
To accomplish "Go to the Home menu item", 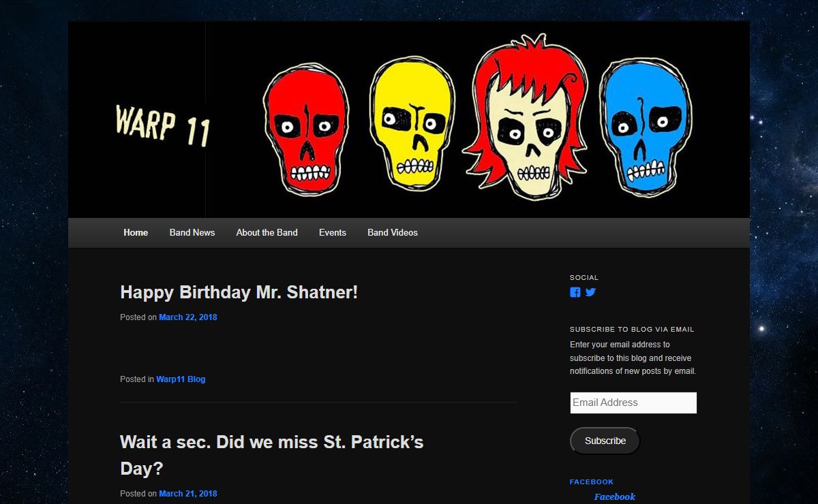I will tap(136, 232).
